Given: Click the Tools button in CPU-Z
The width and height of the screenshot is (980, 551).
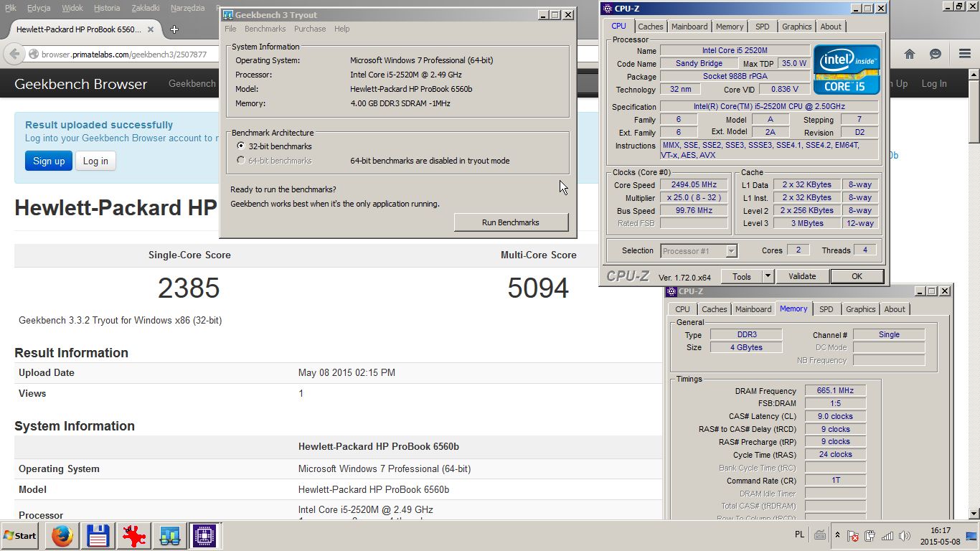Looking at the screenshot, I should [x=742, y=276].
